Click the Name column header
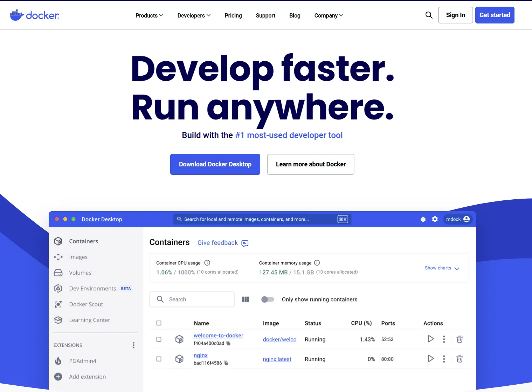This screenshot has height=392, width=532. point(201,323)
